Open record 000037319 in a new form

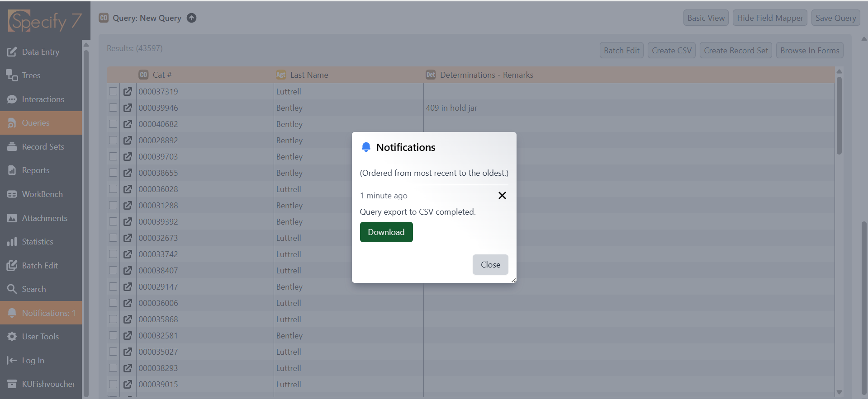128,91
